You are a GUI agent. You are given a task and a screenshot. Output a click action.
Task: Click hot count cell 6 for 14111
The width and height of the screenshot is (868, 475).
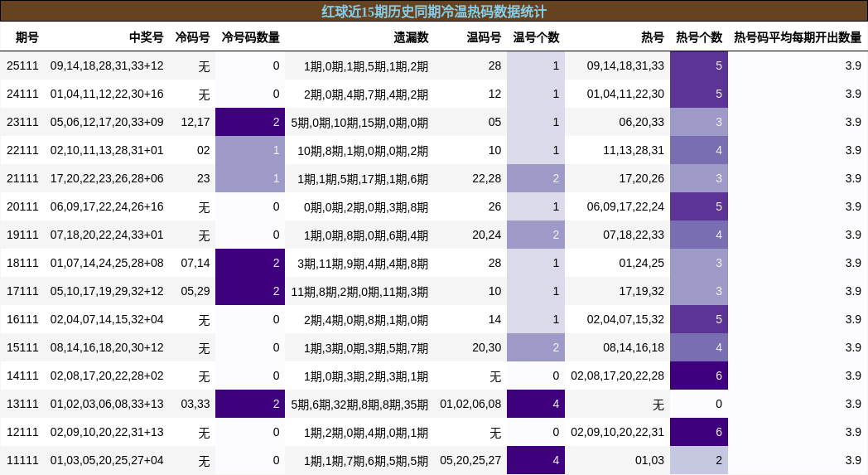(699, 376)
